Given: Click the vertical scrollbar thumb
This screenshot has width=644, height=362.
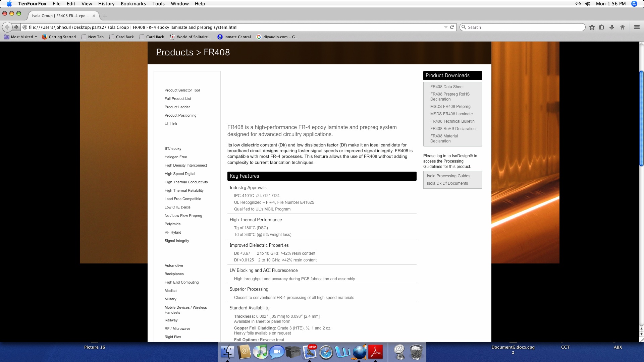Looking at the screenshot, I should 641,118.
